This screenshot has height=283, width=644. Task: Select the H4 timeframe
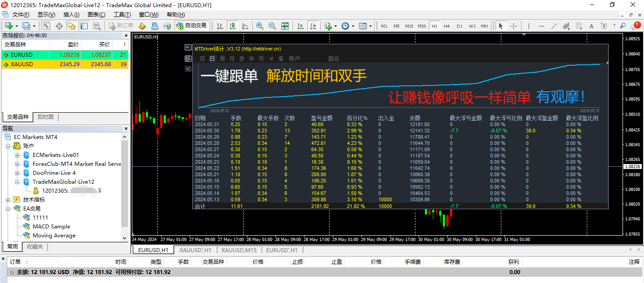tap(446, 26)
